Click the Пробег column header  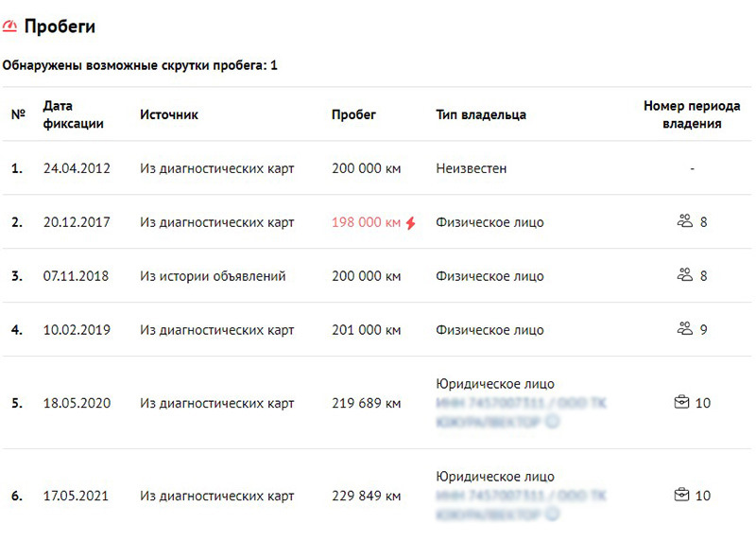pos(354,114)
